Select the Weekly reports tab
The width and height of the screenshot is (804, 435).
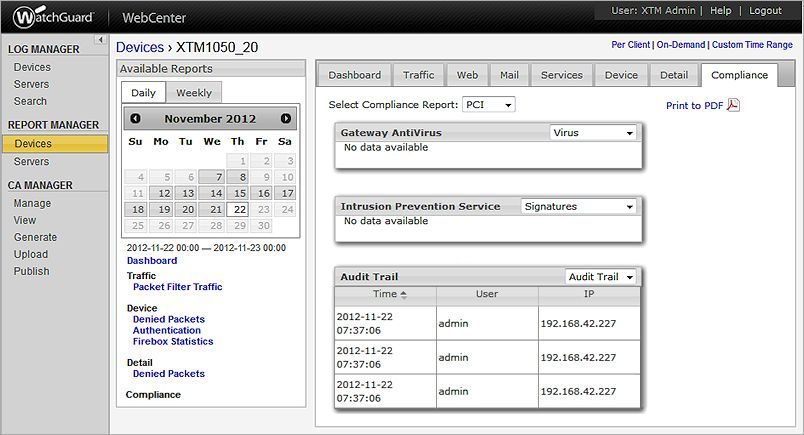tap(194, 93)
